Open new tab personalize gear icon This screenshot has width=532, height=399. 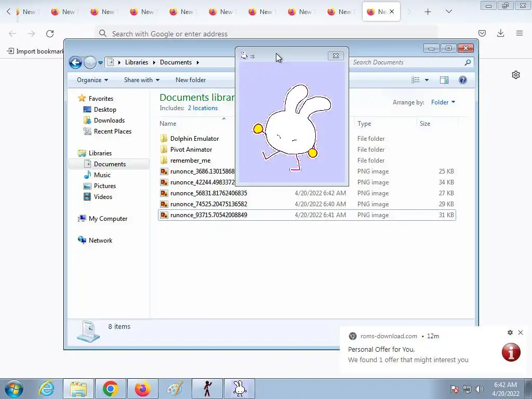(x=516, y=75)
